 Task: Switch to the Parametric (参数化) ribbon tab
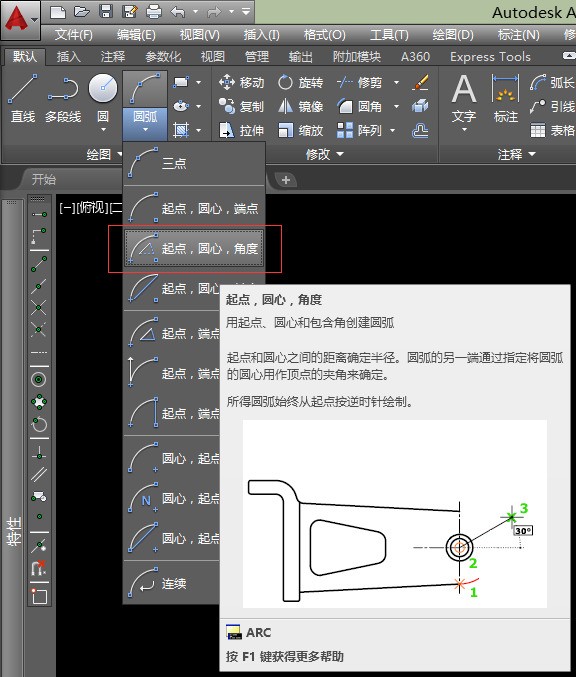(163, 57)
